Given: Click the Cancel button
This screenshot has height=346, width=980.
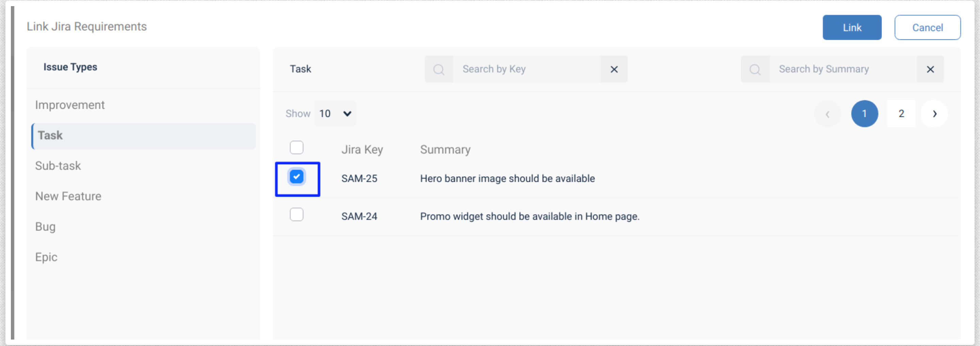Looking at the screenshot, I should click(x=927, y=27).
